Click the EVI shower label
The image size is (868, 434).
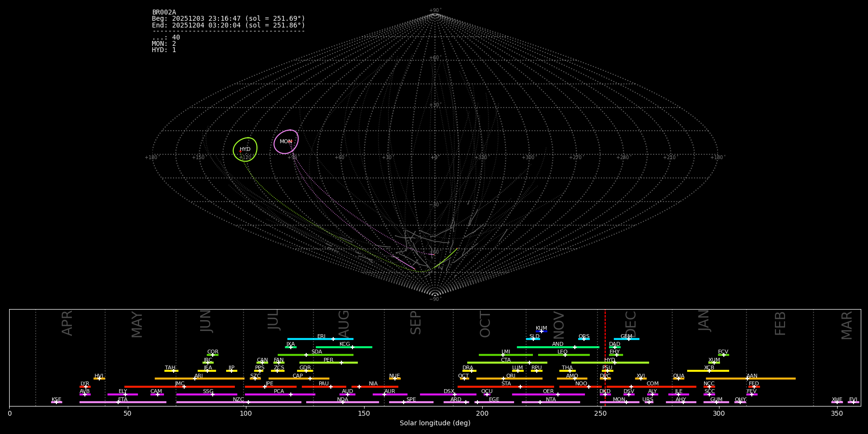tap(853, 400)
